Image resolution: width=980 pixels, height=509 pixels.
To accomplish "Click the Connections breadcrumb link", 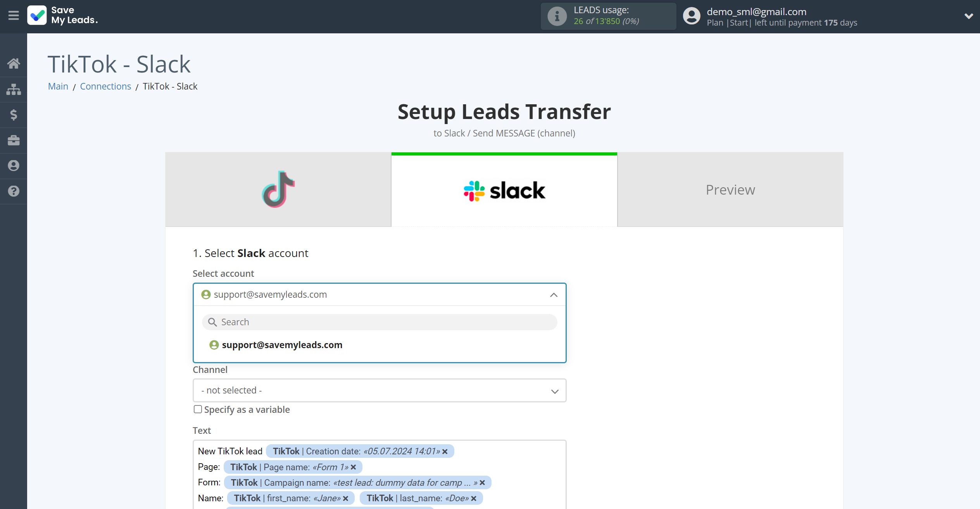I will [x=106, y=86].
